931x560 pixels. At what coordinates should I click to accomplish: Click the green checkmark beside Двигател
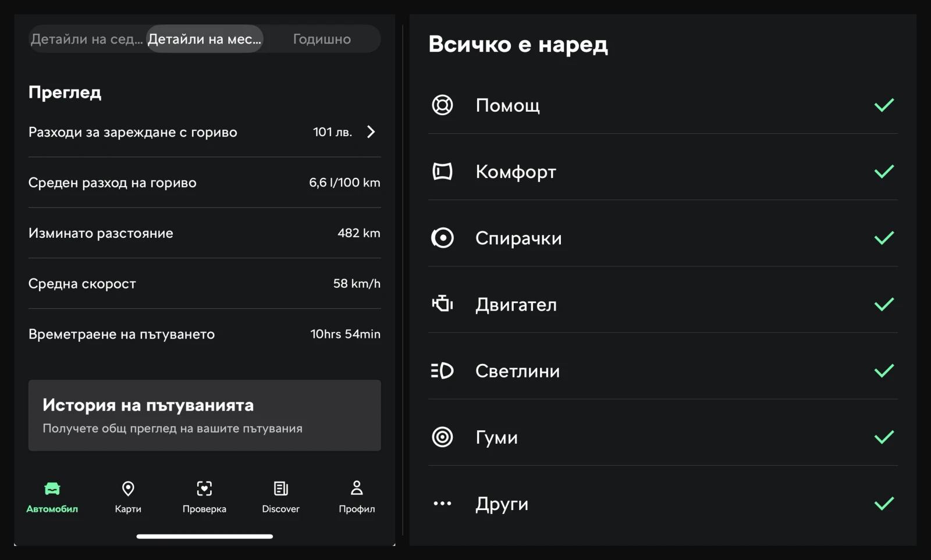tap(884, 304)
